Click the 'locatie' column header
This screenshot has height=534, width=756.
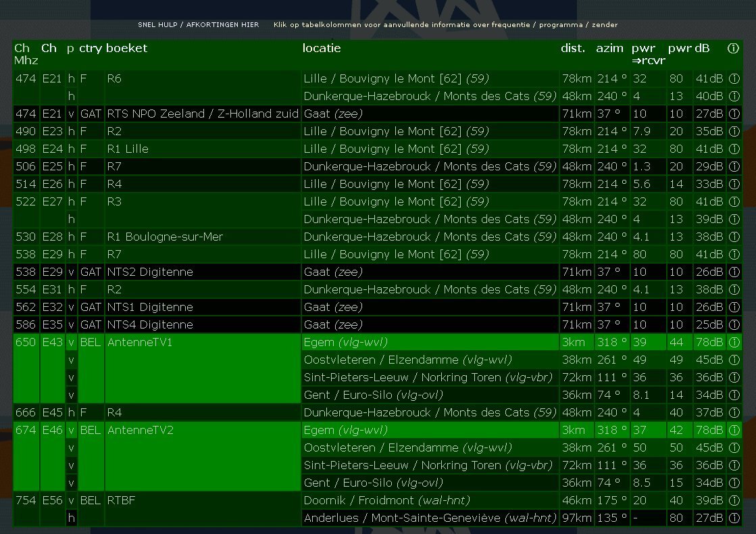[322, 48]
